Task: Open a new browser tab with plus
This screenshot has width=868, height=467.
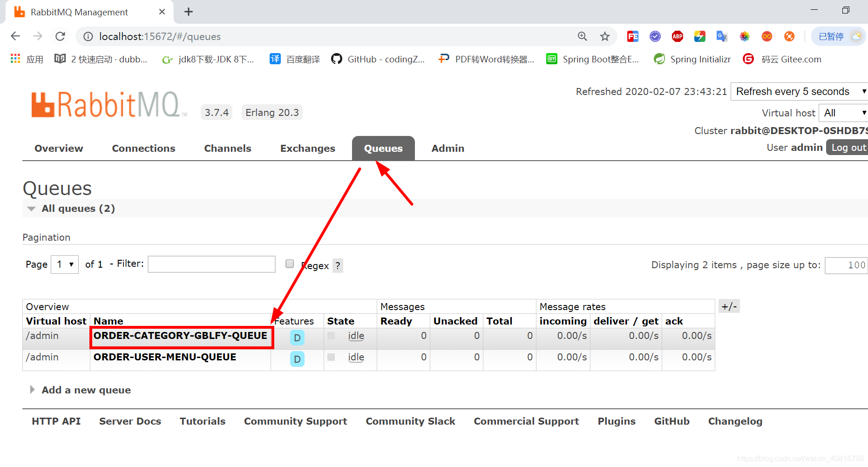Action: [189, 12]
